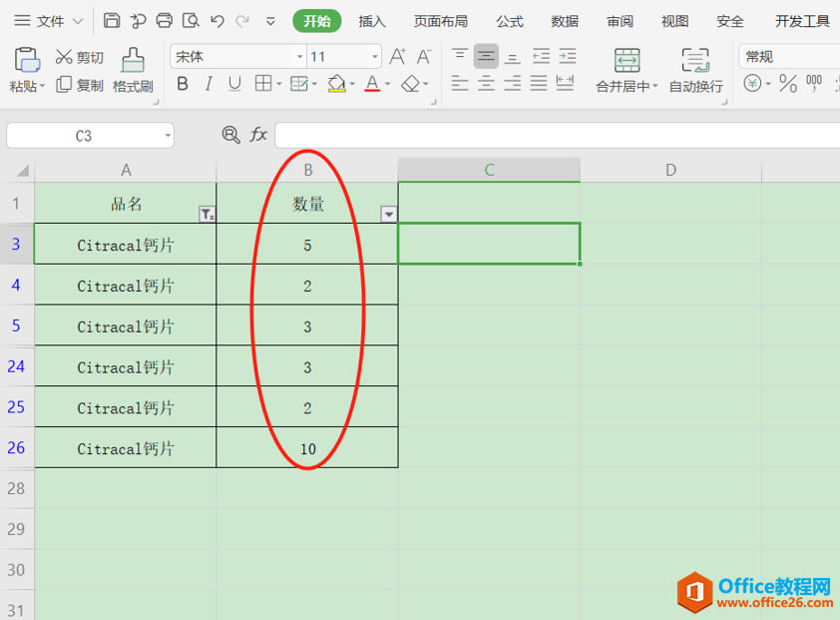Click the fill color bucket icon
This screenshot has width=840, height=620.
336,84
